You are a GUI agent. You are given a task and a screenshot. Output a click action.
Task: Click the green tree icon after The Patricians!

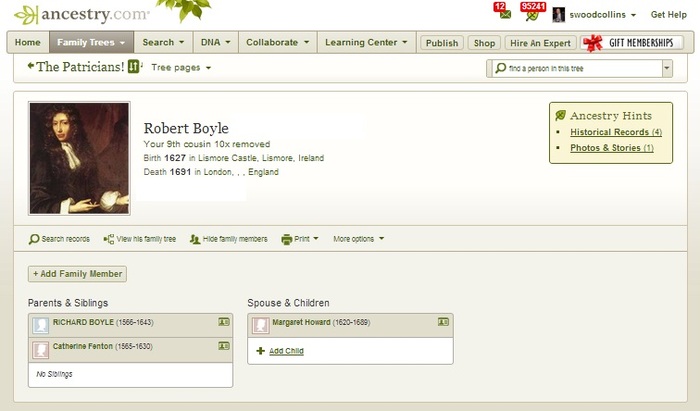point(133,66)
